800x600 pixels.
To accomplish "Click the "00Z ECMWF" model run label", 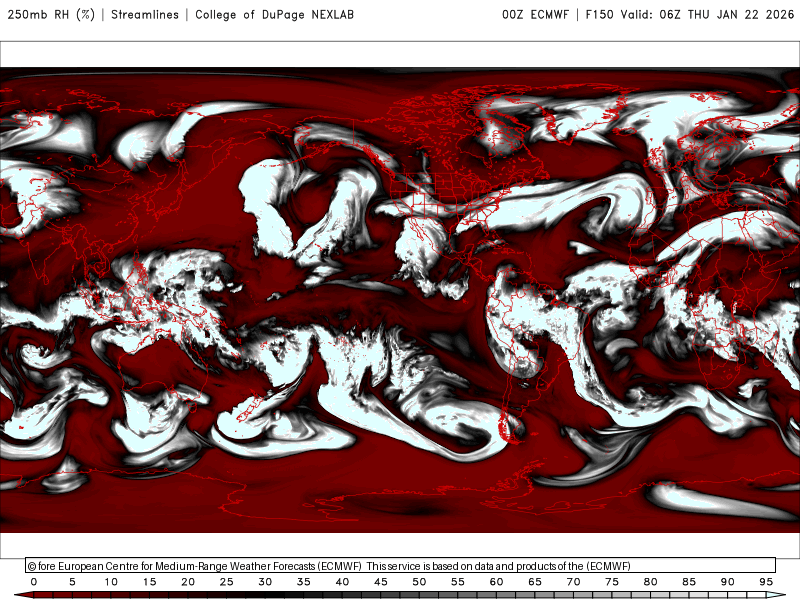I will pos(535,14).
